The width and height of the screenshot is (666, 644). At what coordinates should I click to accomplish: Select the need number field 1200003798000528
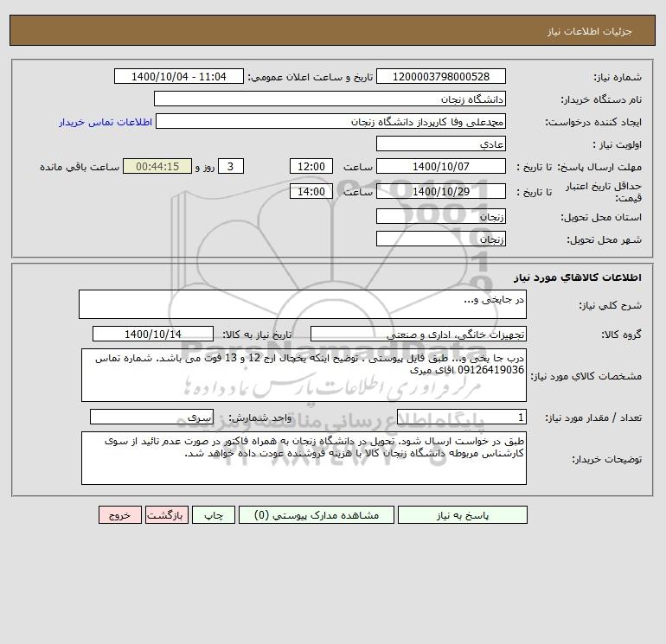pyautogui.click(x=441, y=76)
